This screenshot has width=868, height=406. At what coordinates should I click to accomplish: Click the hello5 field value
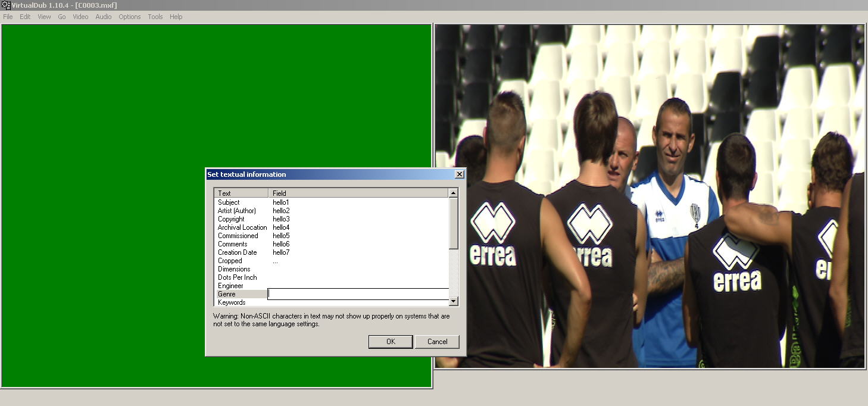[x=281, y=236]
